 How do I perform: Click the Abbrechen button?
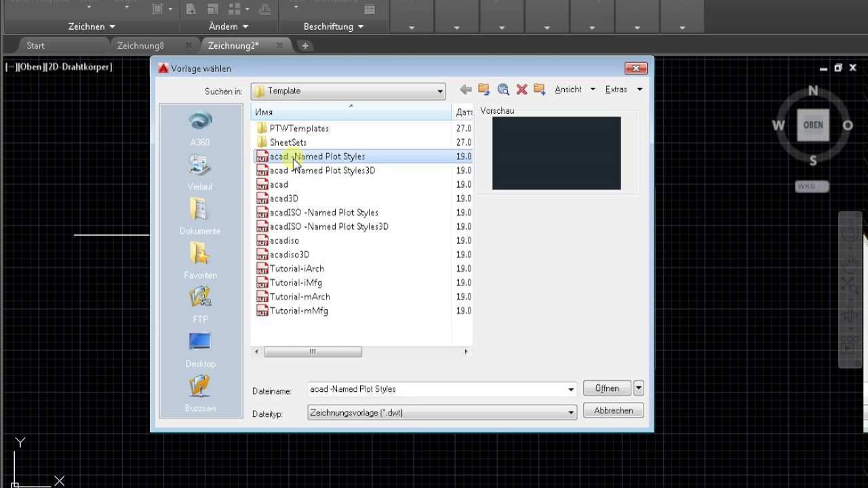tap(613, 411)
